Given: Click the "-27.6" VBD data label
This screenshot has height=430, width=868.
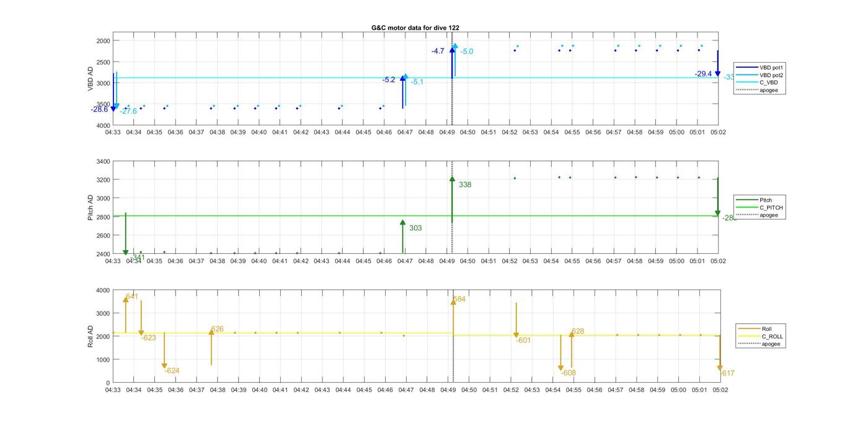Looking at the screenshot, I should [128, 112].
